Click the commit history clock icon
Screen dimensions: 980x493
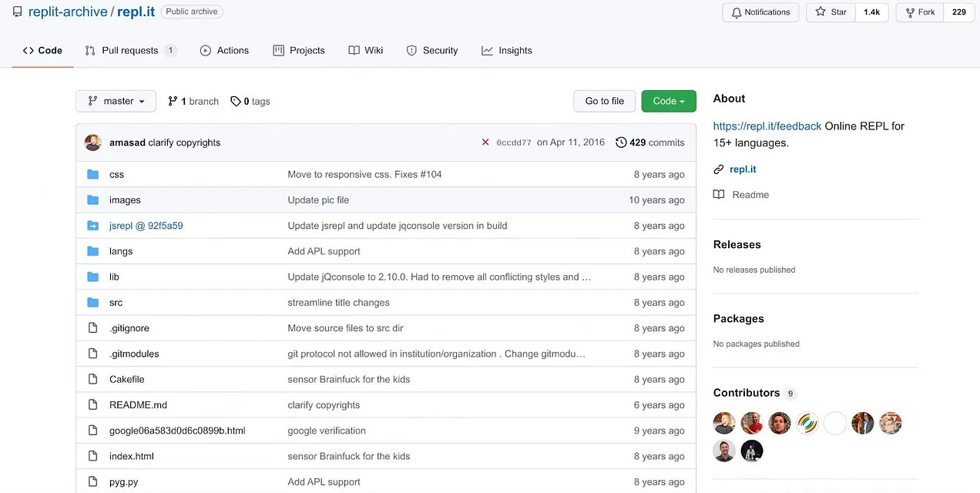pyautogui.click(x=621, y=143)
